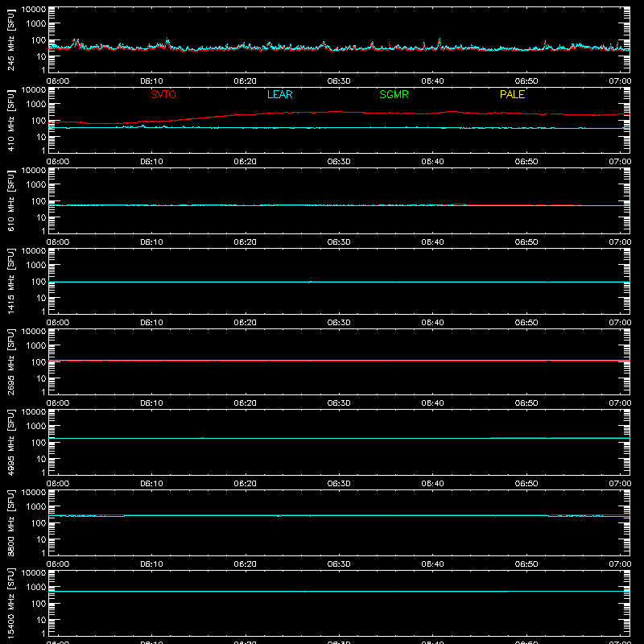Select the 1415 MHz [SFU] axis title
644x644 pixels.
tap(10, 281)
